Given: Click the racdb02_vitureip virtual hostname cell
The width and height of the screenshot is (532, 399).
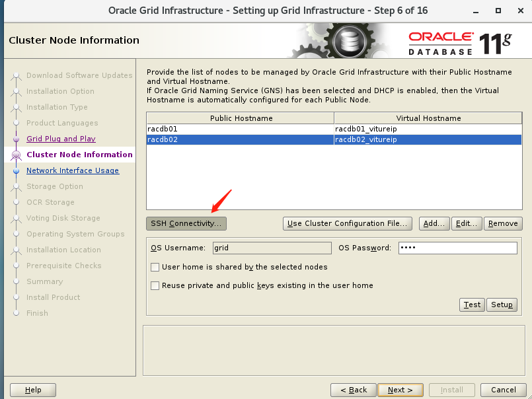Looking at the screenshot, I should [428, 139].
